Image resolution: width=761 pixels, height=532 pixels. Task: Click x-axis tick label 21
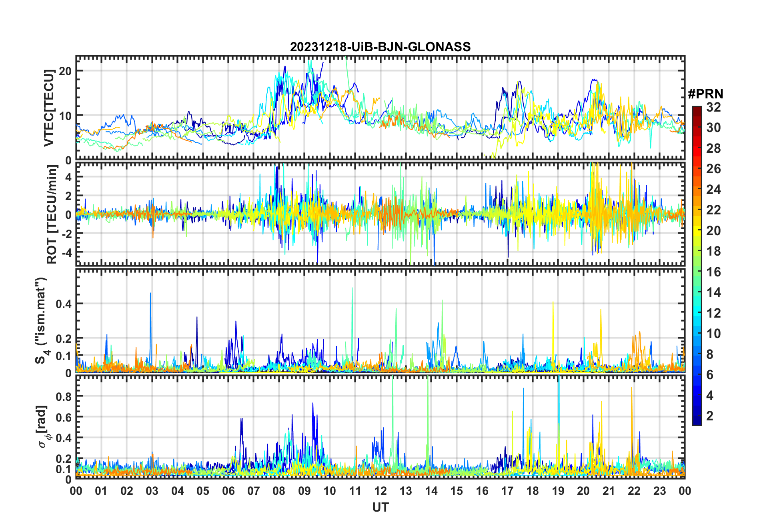(x=609, y=491)
